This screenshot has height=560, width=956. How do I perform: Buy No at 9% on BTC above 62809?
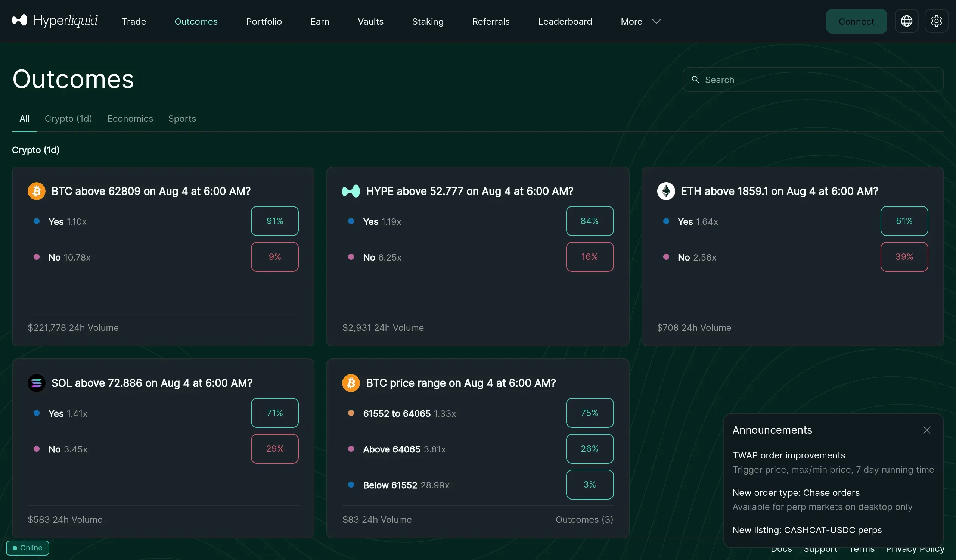(x=274, y=257)
